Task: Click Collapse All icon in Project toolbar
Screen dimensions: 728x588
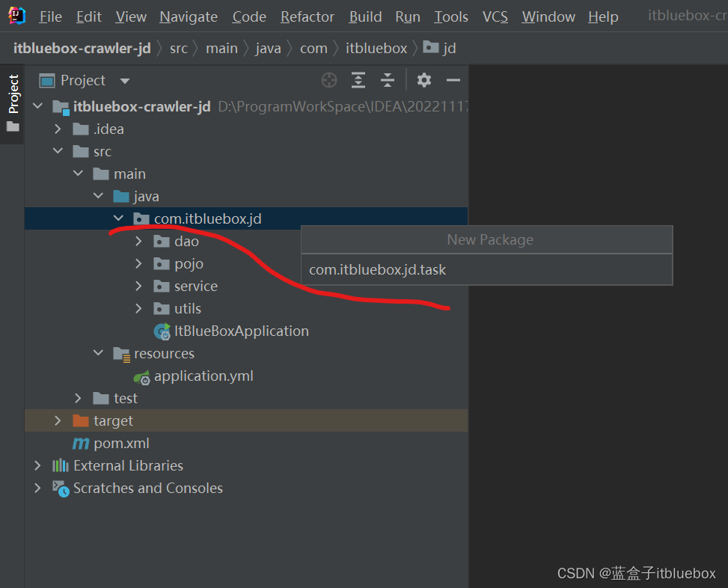Action: [x=388, y=80]
